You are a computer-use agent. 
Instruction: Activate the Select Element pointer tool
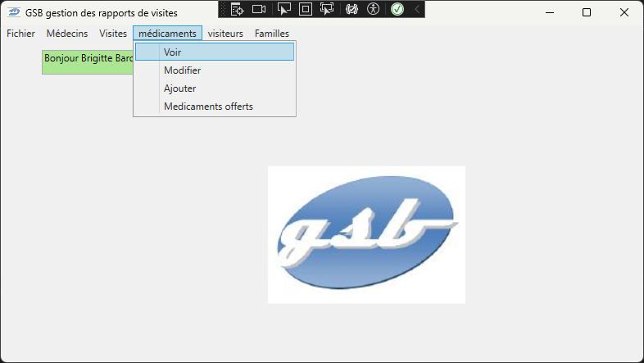283,9
